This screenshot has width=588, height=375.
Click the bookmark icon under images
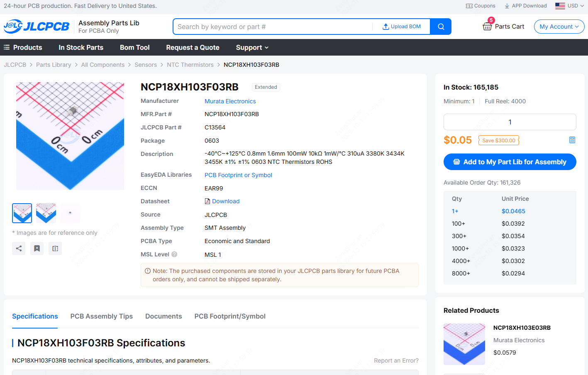click(x=37, y=248)
